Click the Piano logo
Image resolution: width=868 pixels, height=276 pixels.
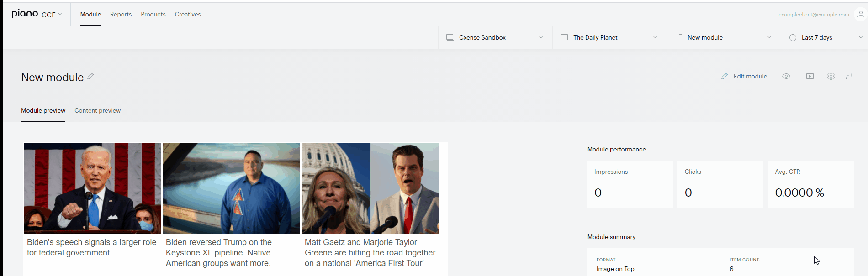pyautogui.click(x=25, y=14)
